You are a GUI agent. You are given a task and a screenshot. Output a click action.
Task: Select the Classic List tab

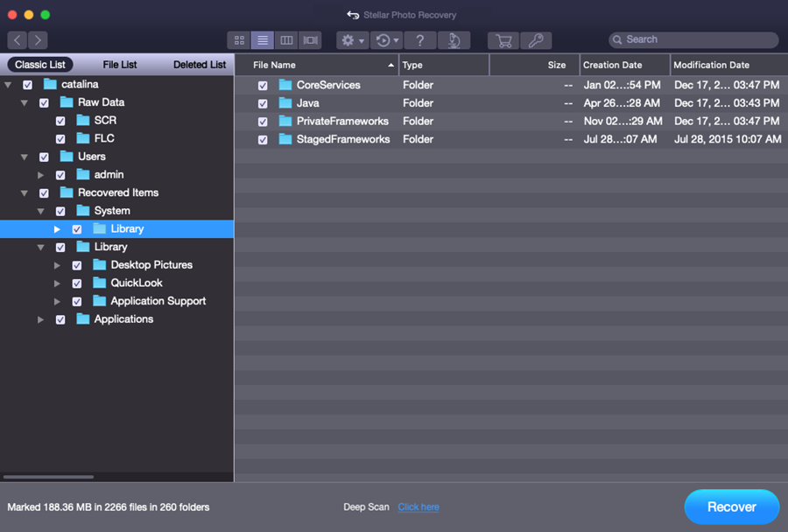point(40,64)
